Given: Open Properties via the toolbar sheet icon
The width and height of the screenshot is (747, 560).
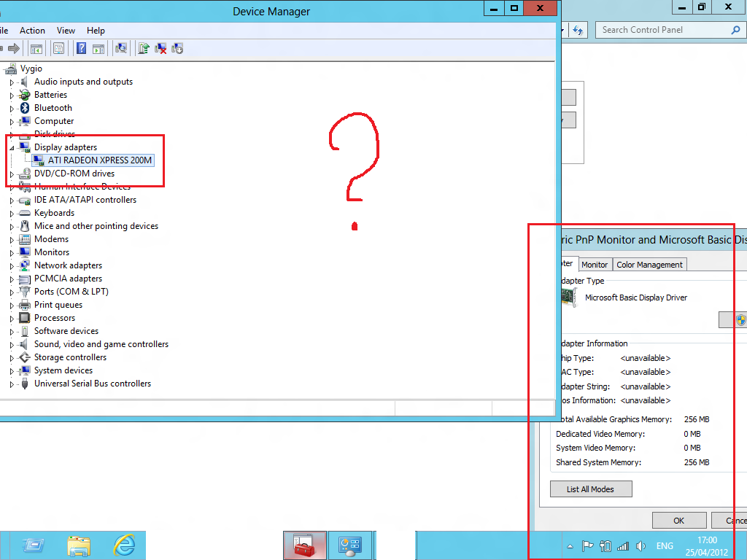Looking at the screenshot, I should click(58, 48).
